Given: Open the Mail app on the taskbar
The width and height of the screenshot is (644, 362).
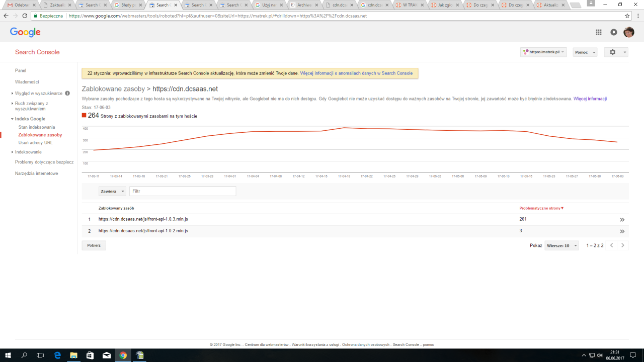Looking at the screenshot, I should click(107, 355).
